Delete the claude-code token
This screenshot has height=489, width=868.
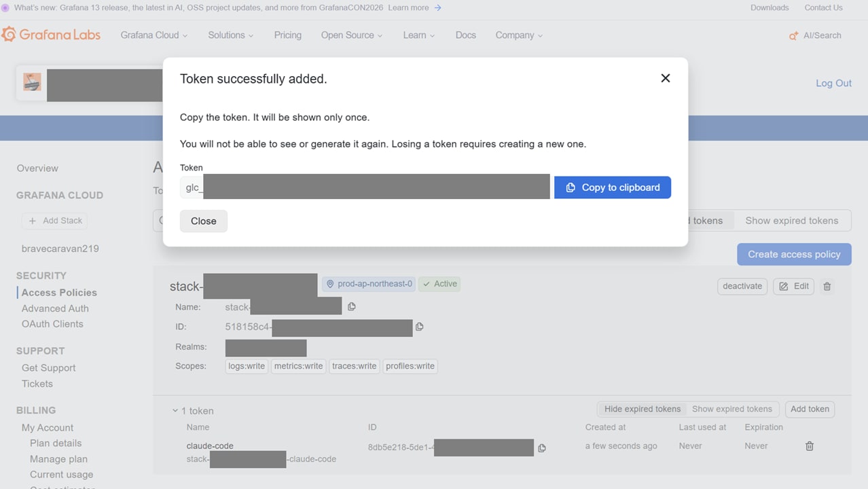(810, 446)
